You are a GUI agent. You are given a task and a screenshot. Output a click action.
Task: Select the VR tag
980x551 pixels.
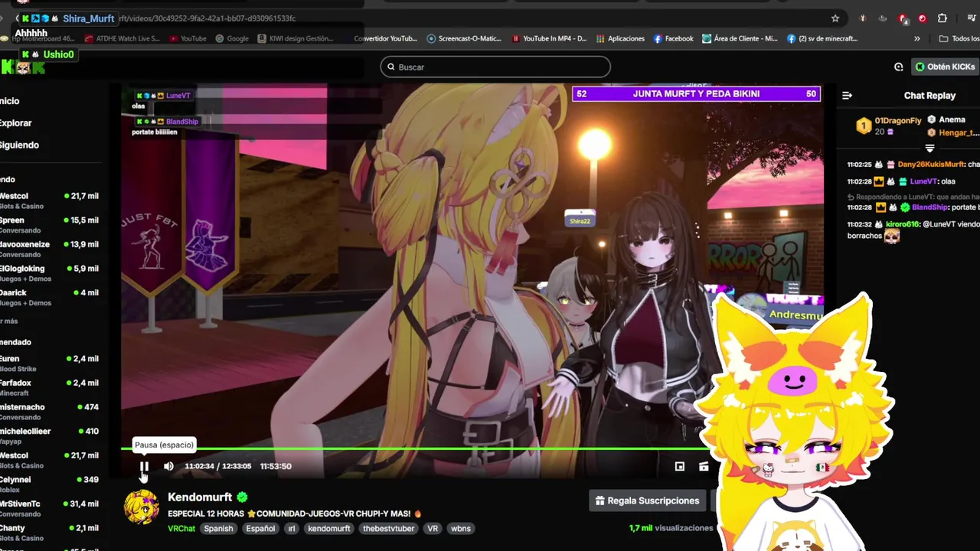click(433, 529)
